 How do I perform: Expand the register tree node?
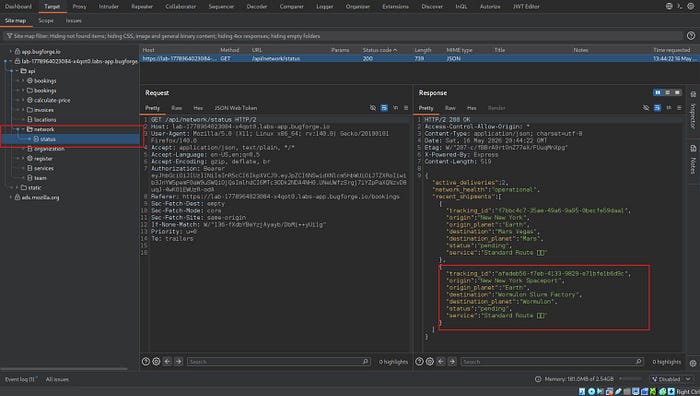pos(23,158)
